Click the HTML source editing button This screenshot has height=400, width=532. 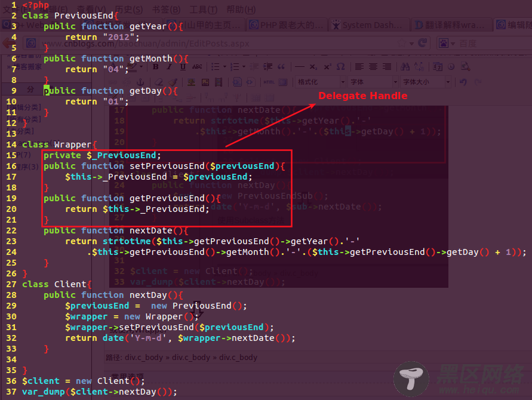269,82
